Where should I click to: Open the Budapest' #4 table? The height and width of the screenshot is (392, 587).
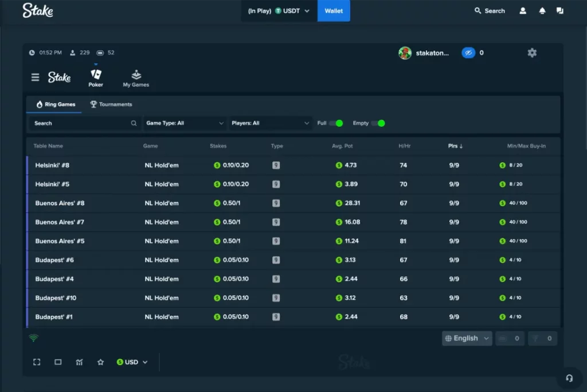click(293, 279)
